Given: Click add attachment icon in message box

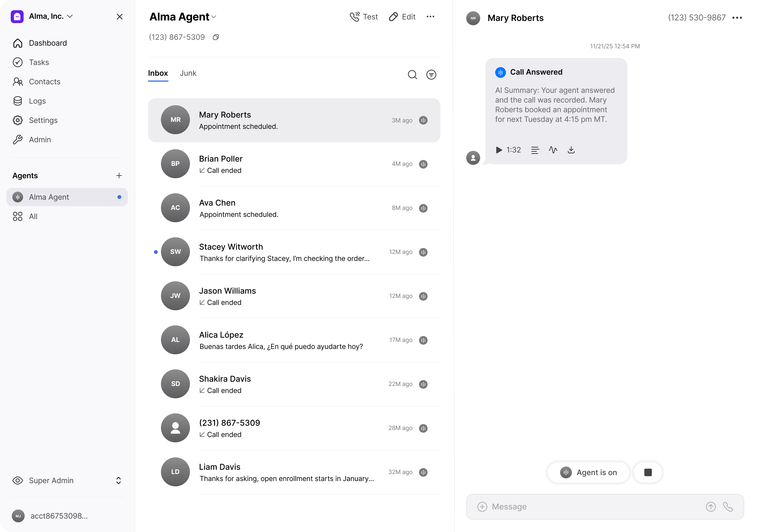Looking at the screenshot, I should click(x=482, y=507).
